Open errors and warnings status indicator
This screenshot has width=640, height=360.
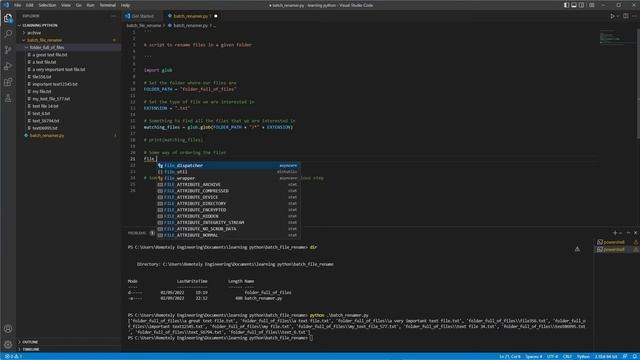[13, 356]
